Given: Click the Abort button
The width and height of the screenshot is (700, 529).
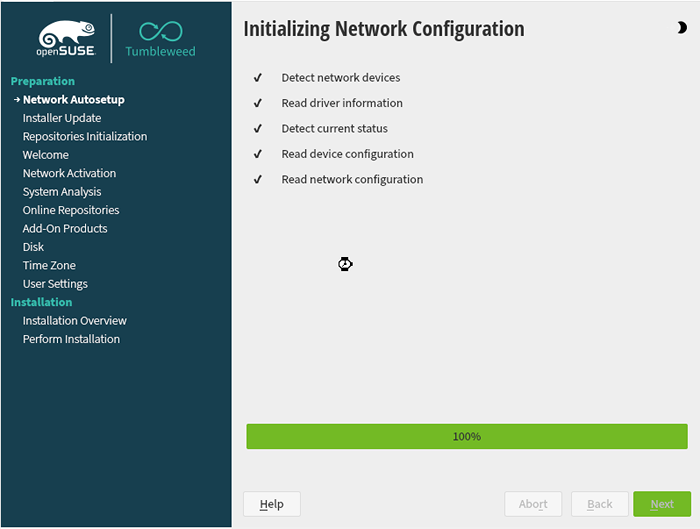Looking at the screenshot, I should 533,504.
